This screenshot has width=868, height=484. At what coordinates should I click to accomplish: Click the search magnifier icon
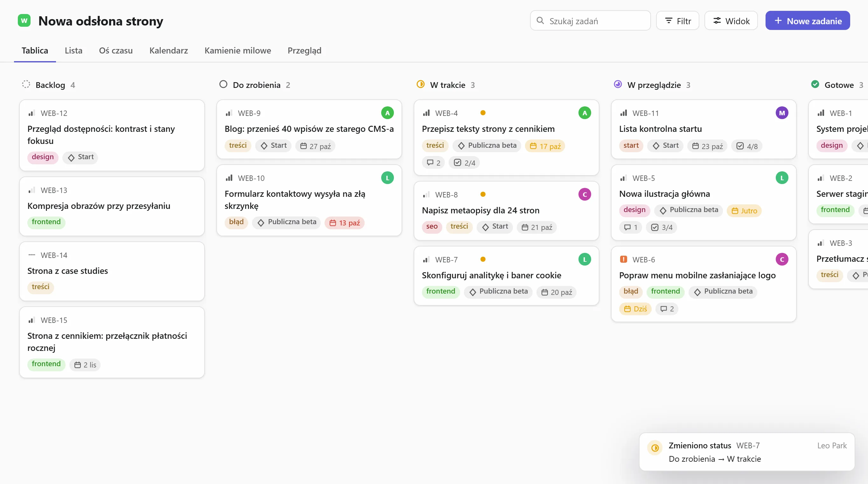point(540,21)
